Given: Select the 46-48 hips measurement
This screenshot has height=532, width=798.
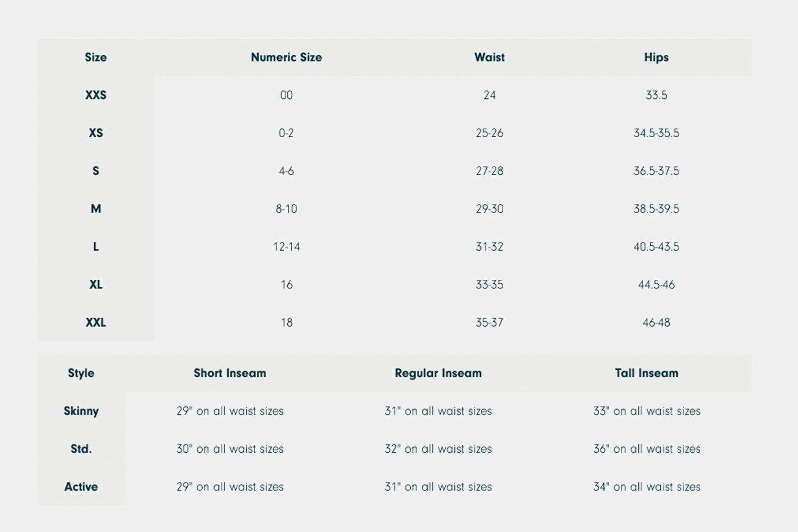Looking at the screenshot, I should coord(656,322).
